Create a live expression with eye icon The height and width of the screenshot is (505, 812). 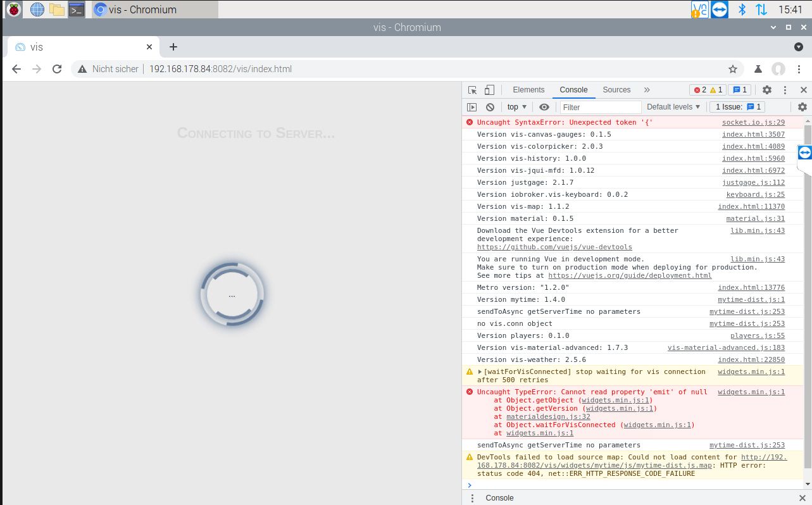point(544,107)
